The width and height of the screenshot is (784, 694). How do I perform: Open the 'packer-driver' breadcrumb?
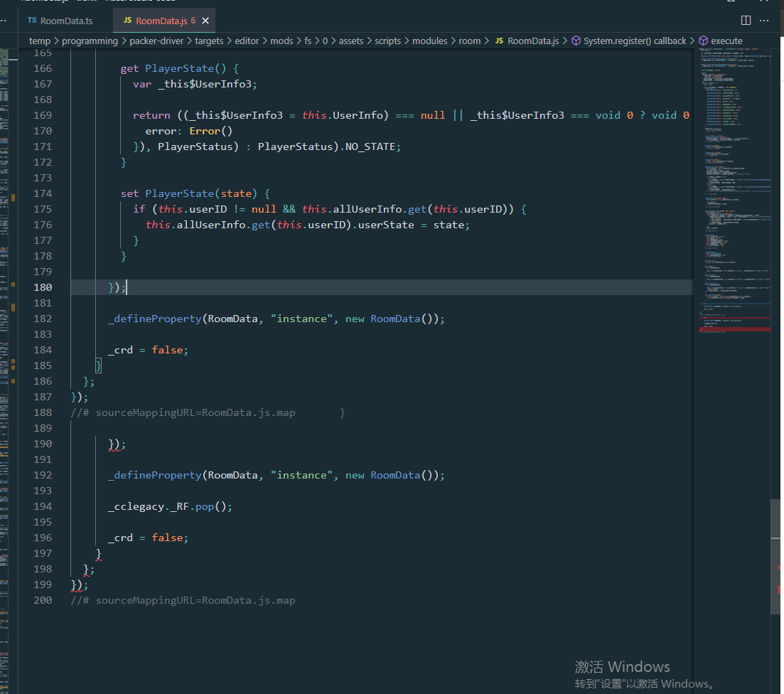pos(156,41)
